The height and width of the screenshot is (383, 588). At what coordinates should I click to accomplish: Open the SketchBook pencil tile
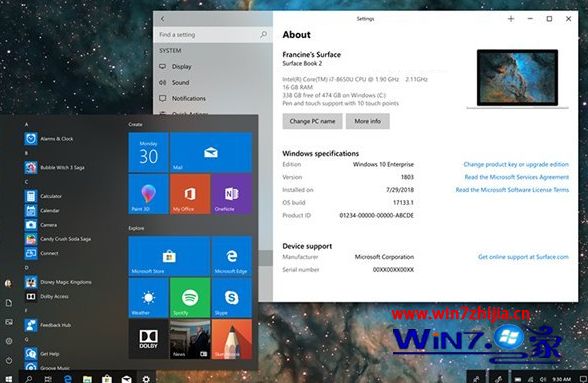(x=231, y=339)
